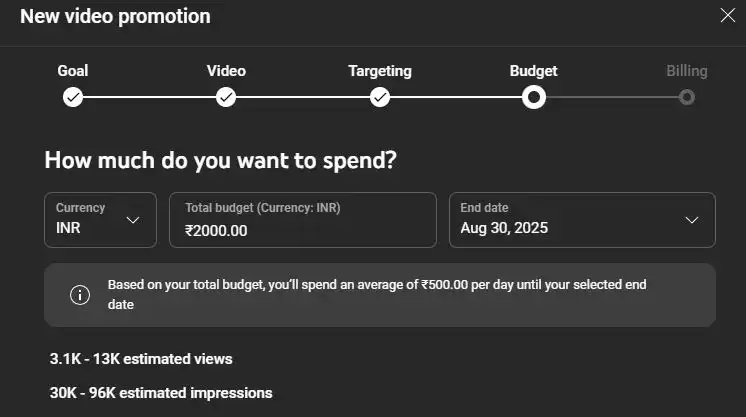Expand the End date chevron arrow
The height and width of the screenshot is (417, 746).
tap(692, 220)
